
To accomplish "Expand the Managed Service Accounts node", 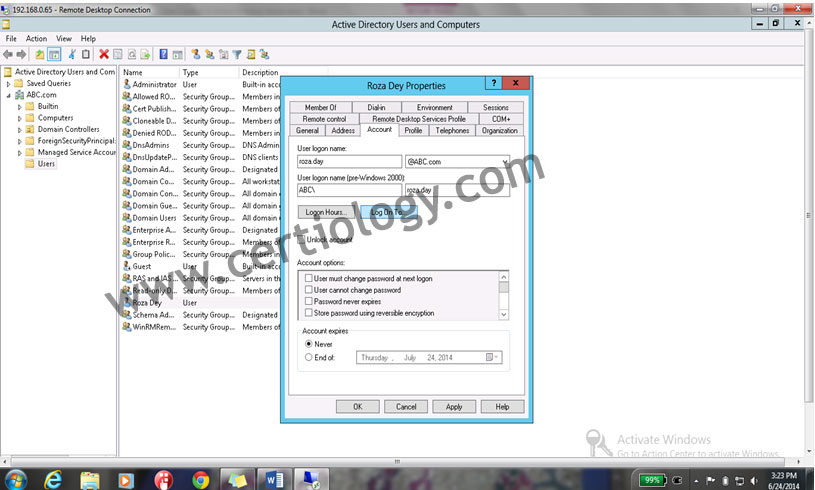I will click(20, 153).
